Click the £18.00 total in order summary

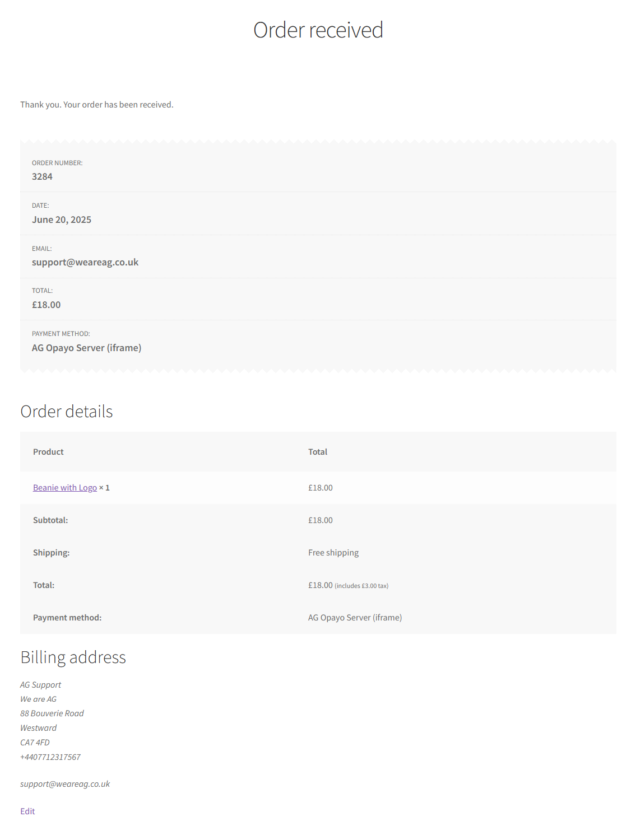click(47, 305)
